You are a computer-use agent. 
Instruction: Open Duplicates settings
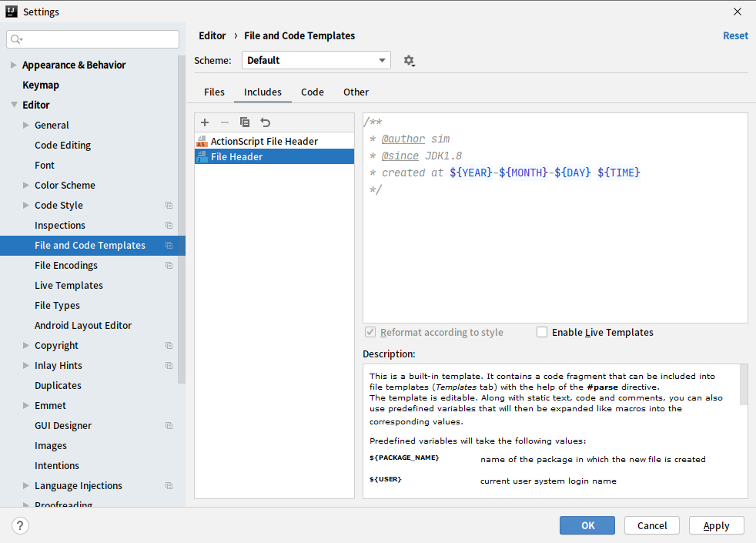[58, 385]
